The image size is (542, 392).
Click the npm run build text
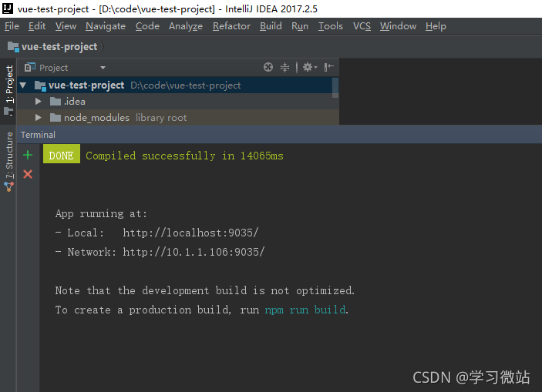[x=305, y=310]
